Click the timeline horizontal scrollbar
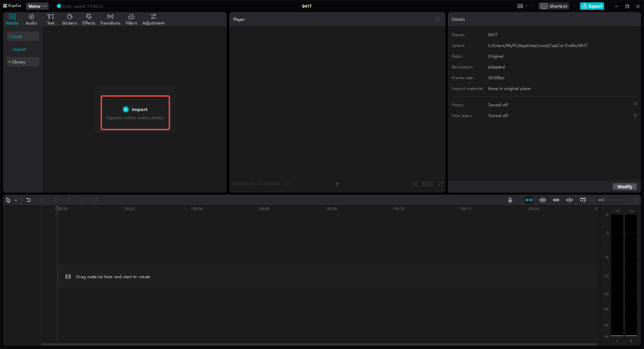 pos(319,344)
